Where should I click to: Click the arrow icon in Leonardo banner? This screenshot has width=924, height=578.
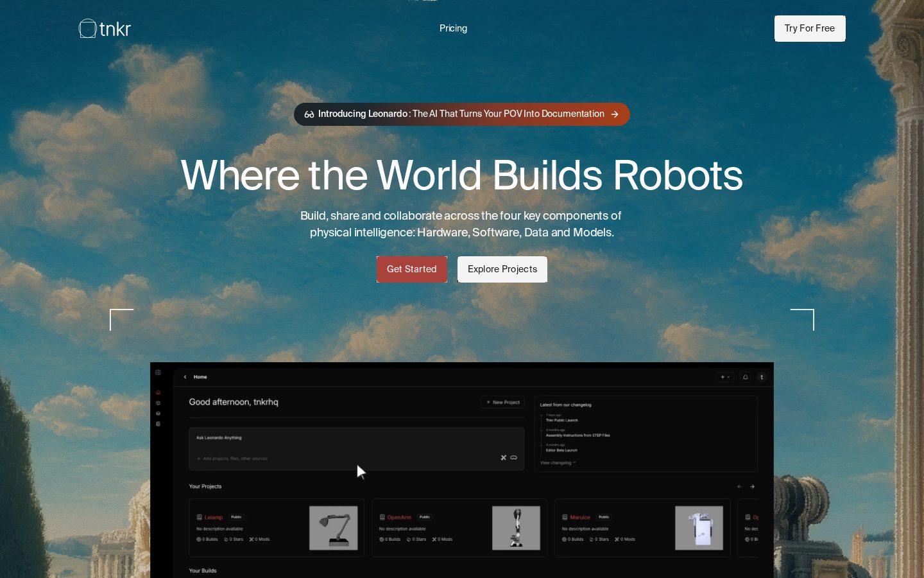pyautogui.click(x=615, y=114)
